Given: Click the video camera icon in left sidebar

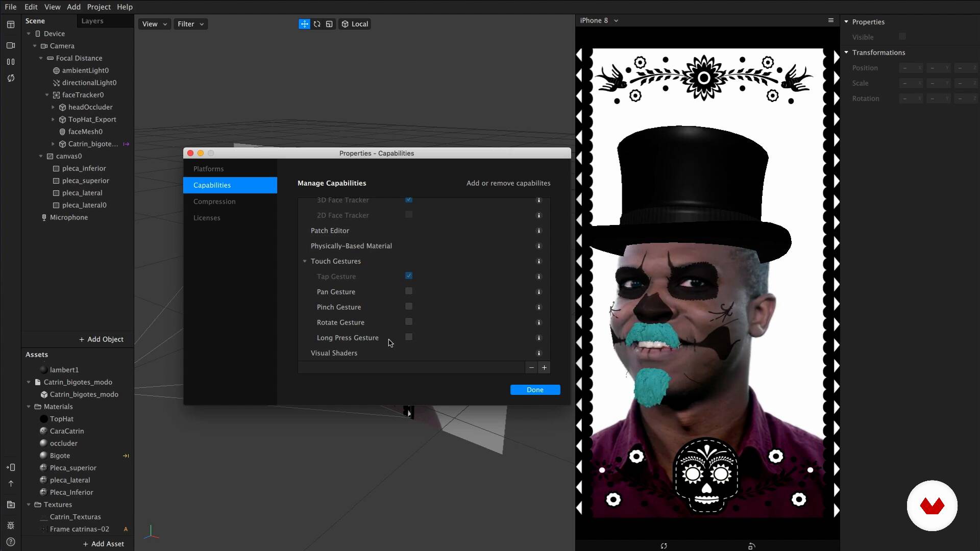Looking at the screenshot, I should [11, 45].
